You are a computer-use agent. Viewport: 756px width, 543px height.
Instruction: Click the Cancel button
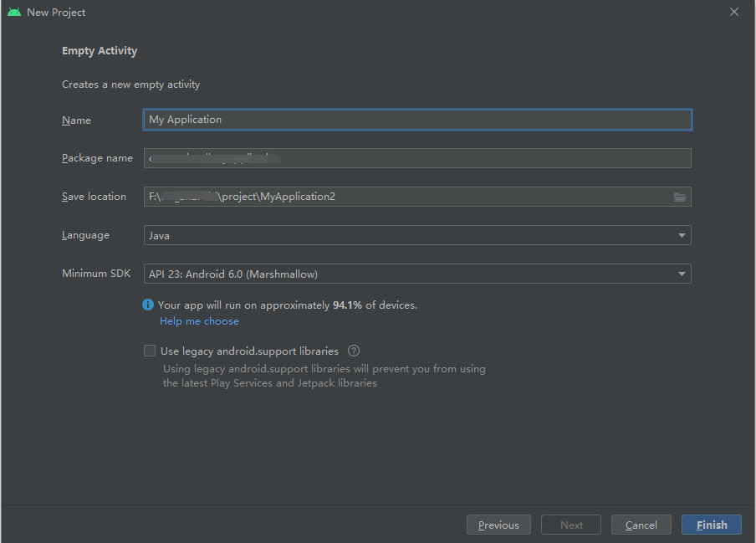coord(641,525)
